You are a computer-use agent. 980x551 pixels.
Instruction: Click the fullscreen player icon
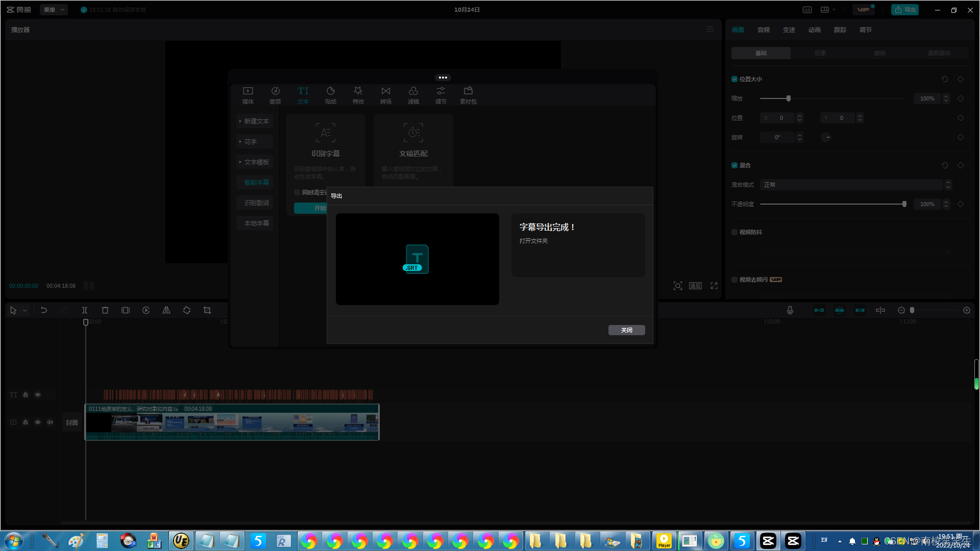pos(714,286)
